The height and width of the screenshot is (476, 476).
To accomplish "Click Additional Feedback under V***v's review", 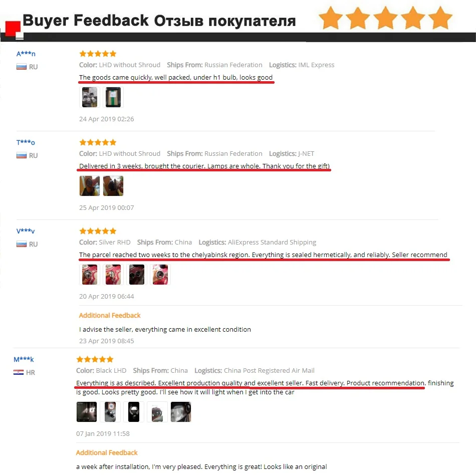I will click(110, 315).
